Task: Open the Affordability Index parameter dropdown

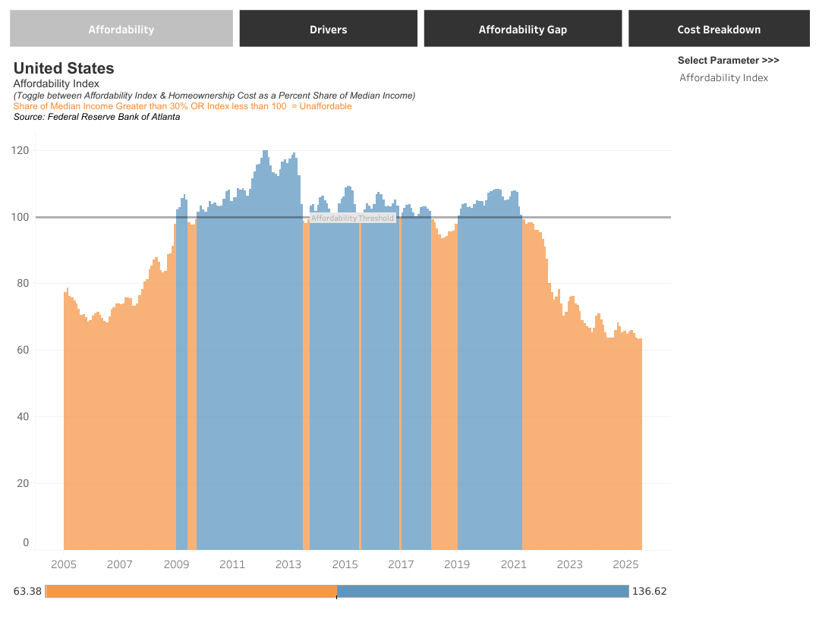Action: coord(723,77)
